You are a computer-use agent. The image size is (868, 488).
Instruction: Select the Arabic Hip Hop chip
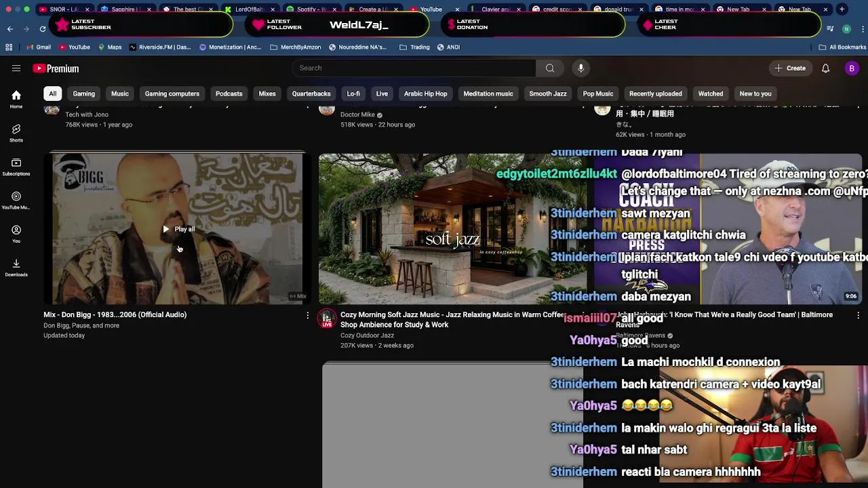point(426,94)
